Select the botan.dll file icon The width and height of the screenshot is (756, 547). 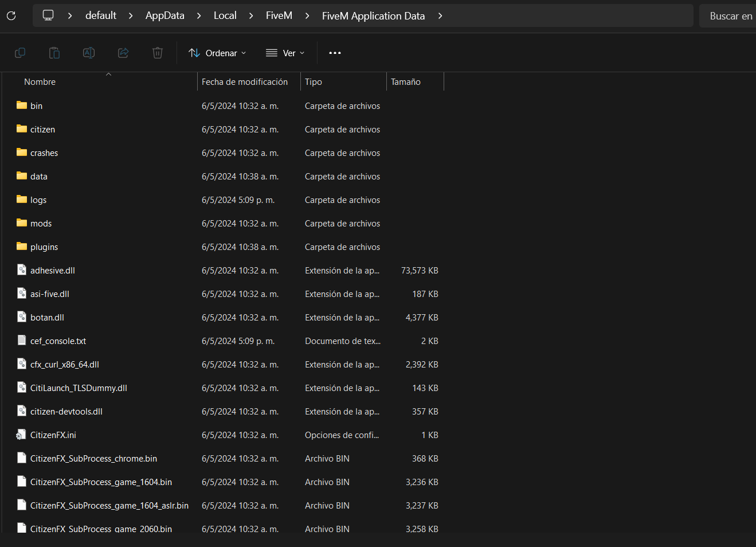click(22, 317)
